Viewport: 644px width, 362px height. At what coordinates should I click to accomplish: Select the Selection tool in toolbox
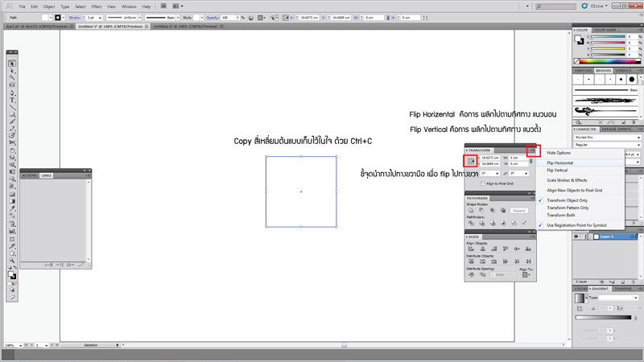click(12, 64)
